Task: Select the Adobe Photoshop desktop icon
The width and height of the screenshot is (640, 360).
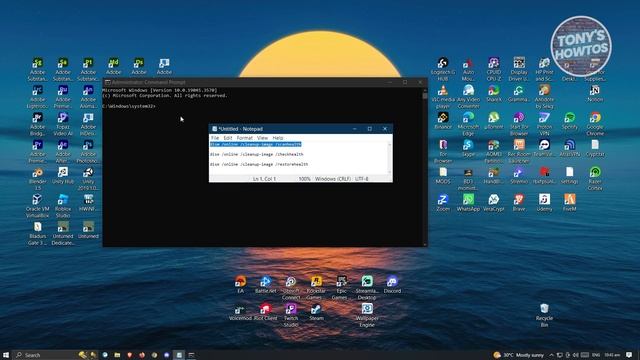Action: pyautogui.click(x=88, y=151)
